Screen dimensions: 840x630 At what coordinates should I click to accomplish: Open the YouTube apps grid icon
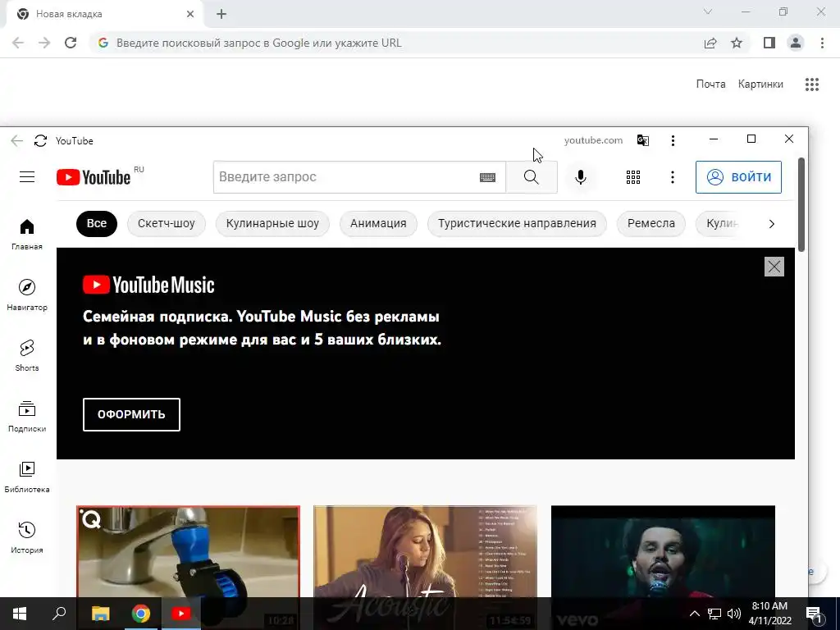633,177
